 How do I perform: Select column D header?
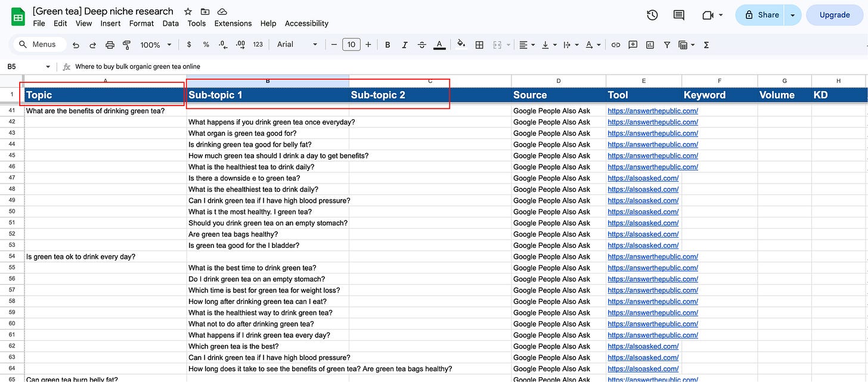pos(559,80)
